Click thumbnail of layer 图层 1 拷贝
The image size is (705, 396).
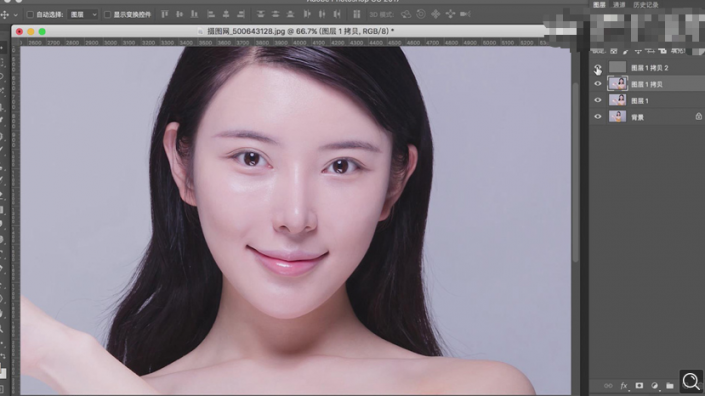click(617, 84)
